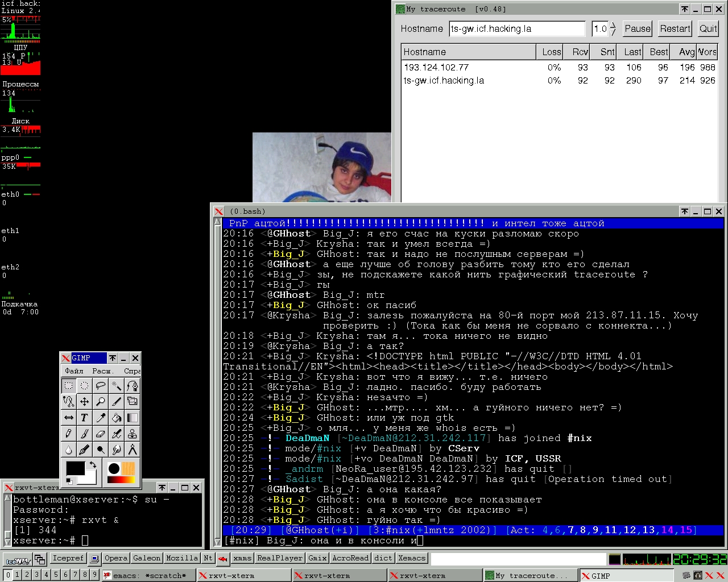The width and height of the screenshot is (728, 582).
Task: Select the Blend gradient tool
Action: (132, 418)
